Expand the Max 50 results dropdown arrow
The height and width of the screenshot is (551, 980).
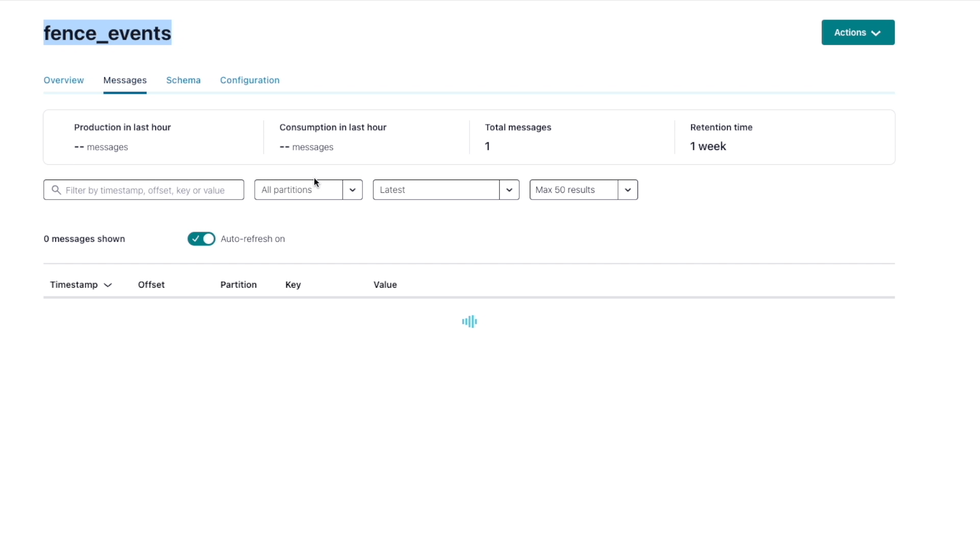(627, 190)
